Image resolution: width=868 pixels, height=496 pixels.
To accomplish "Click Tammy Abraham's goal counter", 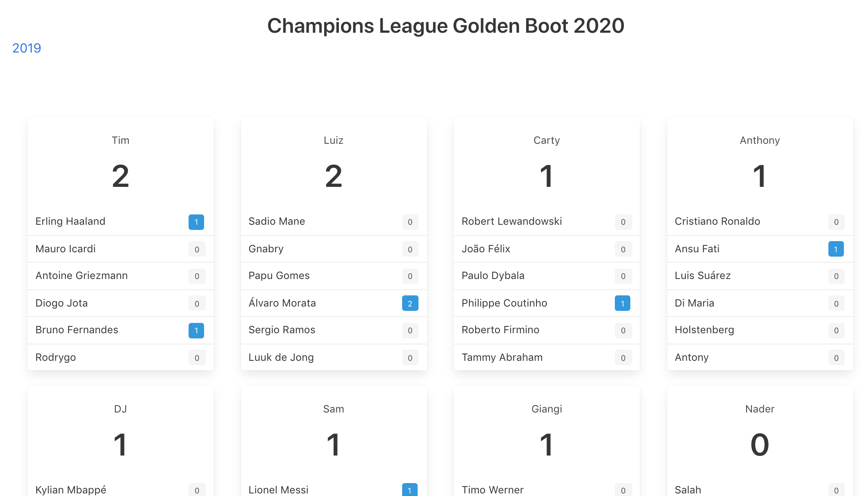I will tap(623, 357).
